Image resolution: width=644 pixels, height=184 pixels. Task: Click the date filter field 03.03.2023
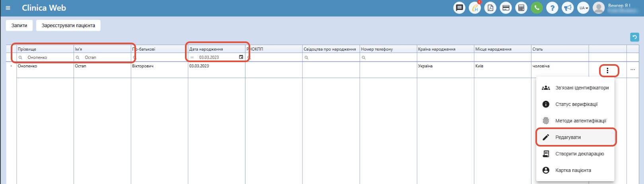pyautogui.click(x=217, y=57)
